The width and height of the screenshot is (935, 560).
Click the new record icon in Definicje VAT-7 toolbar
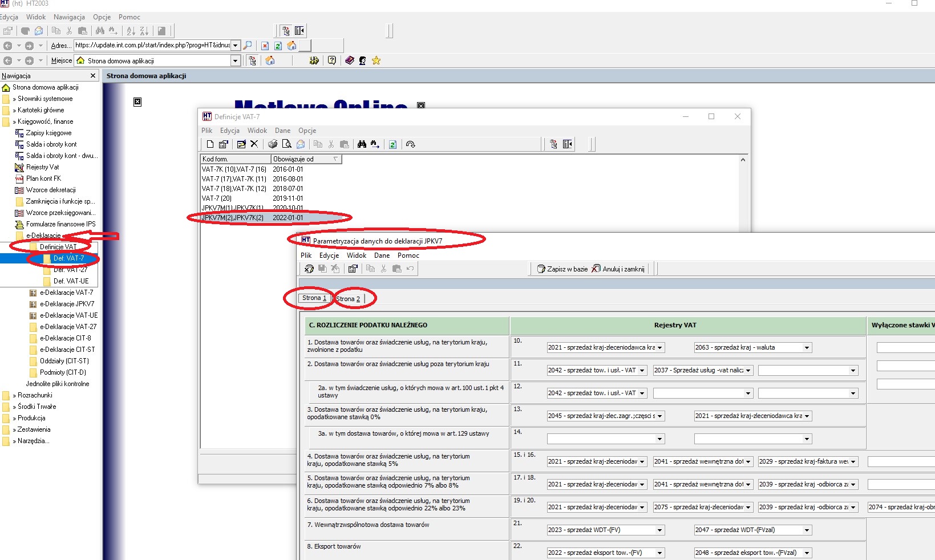[x=210, y=144]
